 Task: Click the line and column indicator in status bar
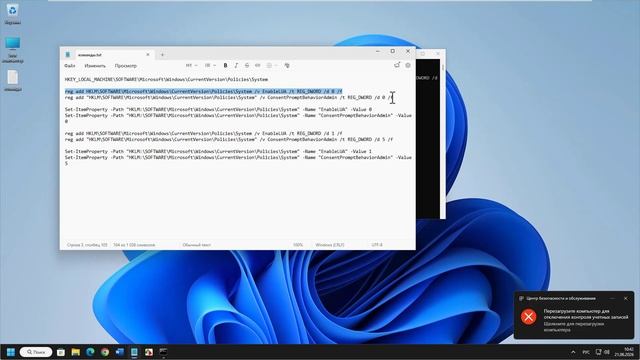tap(87, 245)
